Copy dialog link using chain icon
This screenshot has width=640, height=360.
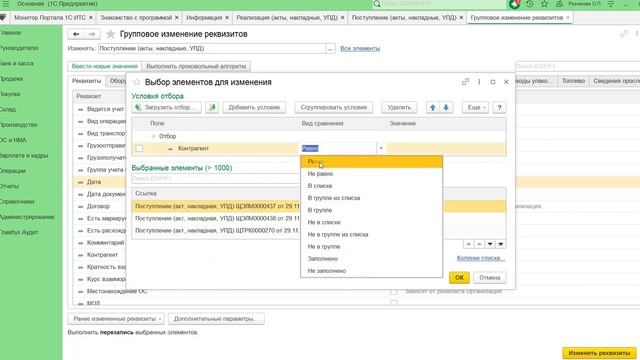[x=465, y=82]
